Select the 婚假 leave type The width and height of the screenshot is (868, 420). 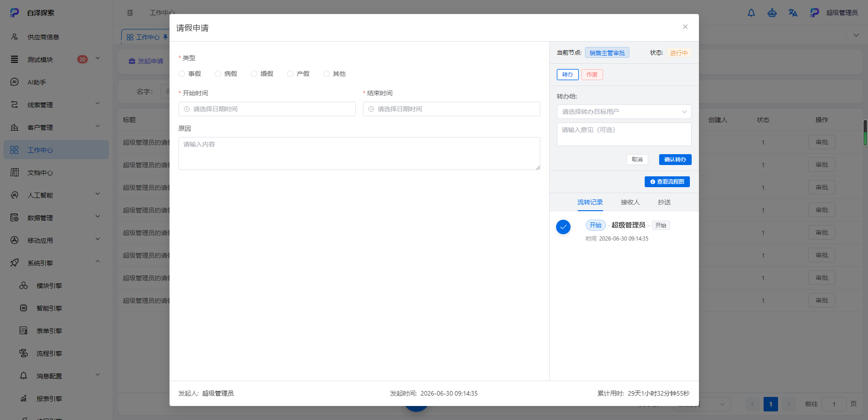click(262, 74)
